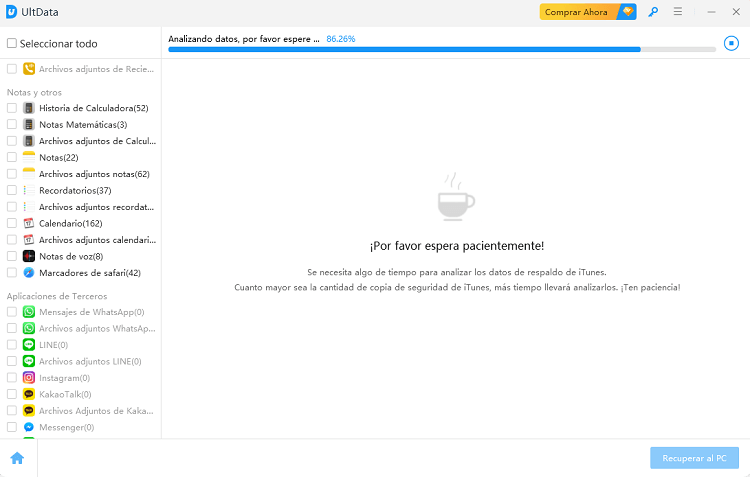Check the Archivos adjuntos notas(62) checkbox
Screen dimensions: 750x477
tap(12, 174)
